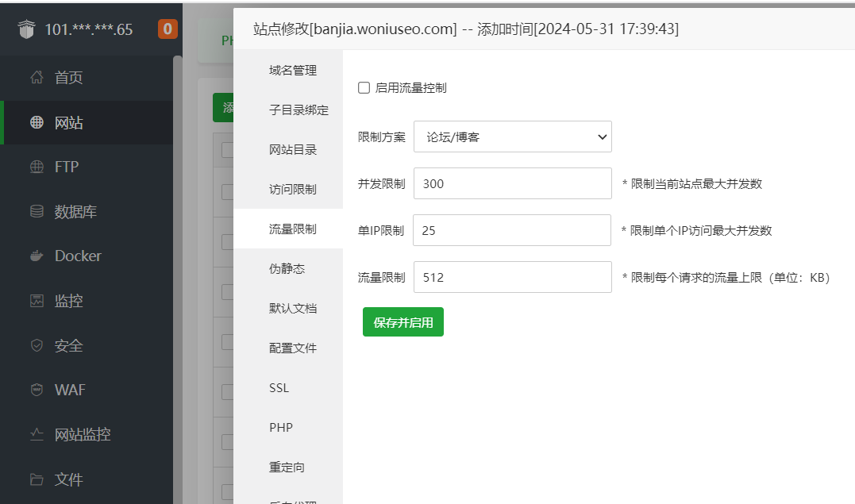Open the 伪静态 settings tab
Screen dimensions: 855x504
(x=287, y=269)
